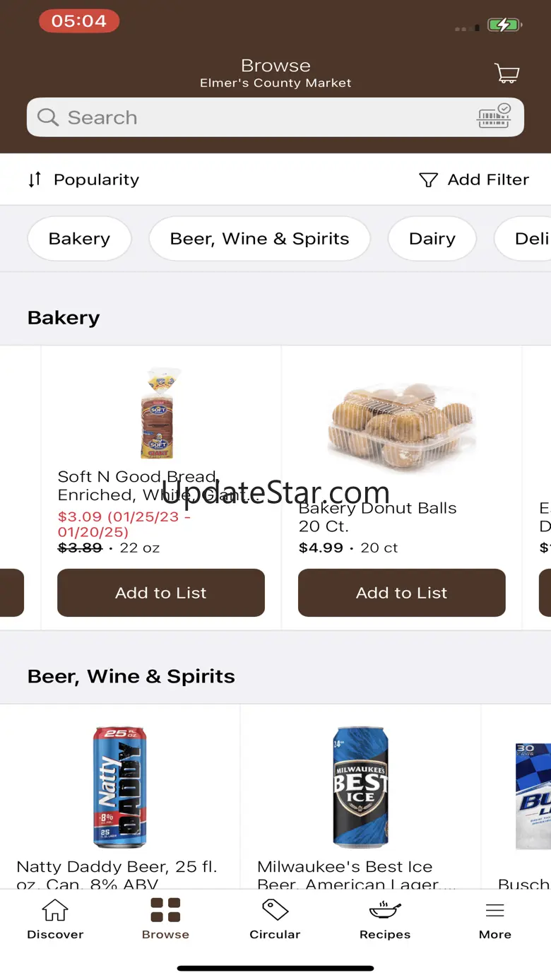Go to the Recipes tab
Image resolution: width=551 pixels, height=980 pixels.
(x=385, y=919)
